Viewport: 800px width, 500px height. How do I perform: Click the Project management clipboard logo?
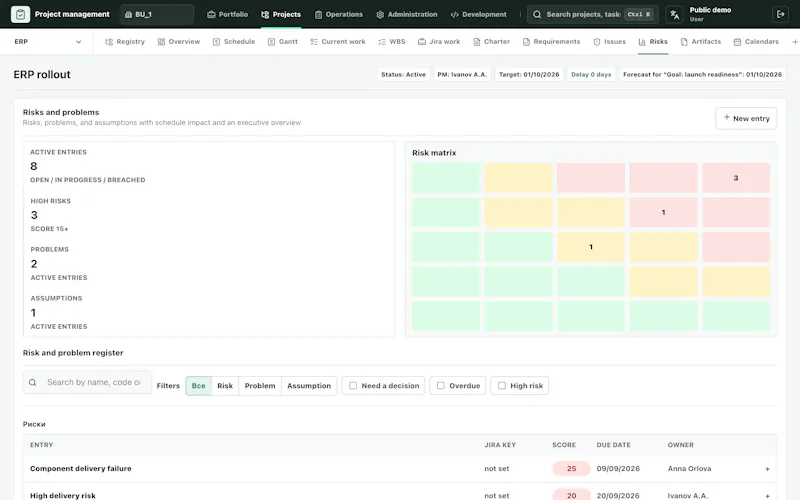20,14
